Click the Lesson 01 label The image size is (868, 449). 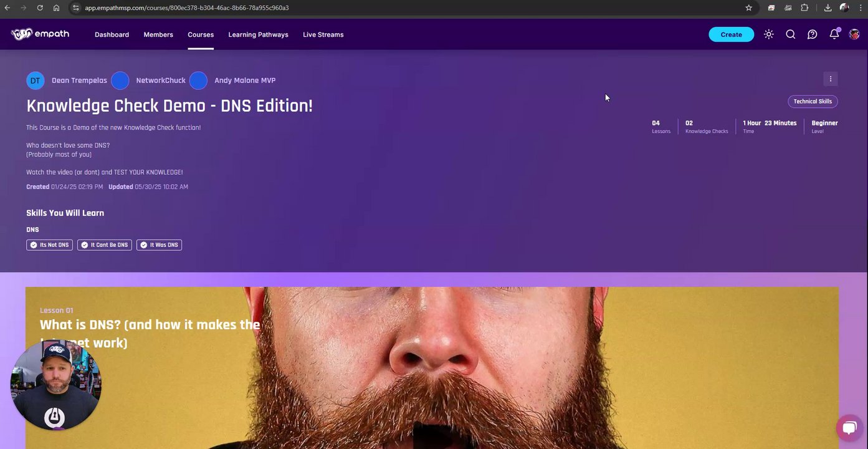click(x=56, y=310)
